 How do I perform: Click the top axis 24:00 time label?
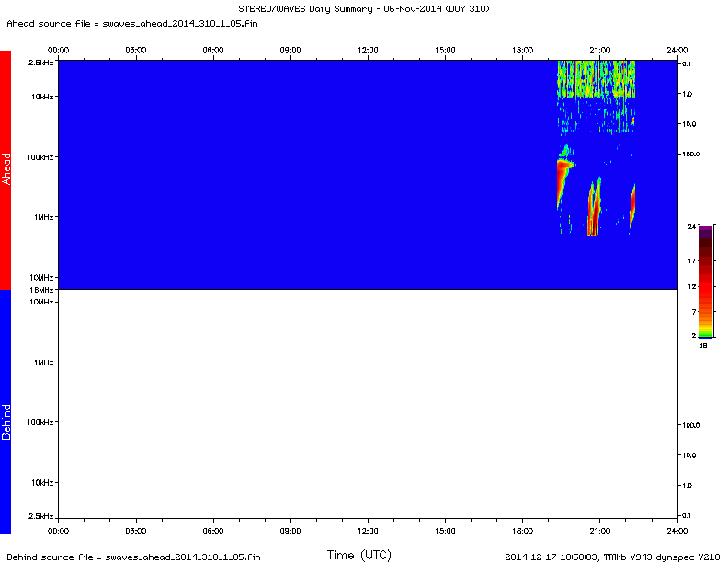pyautogui.click(x=677, y=51)
